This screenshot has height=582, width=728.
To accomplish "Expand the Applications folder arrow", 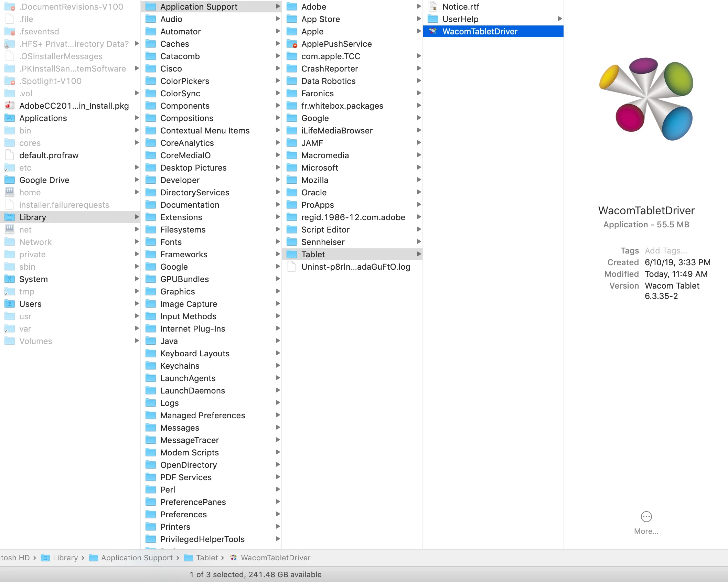I will pos(137,118).
